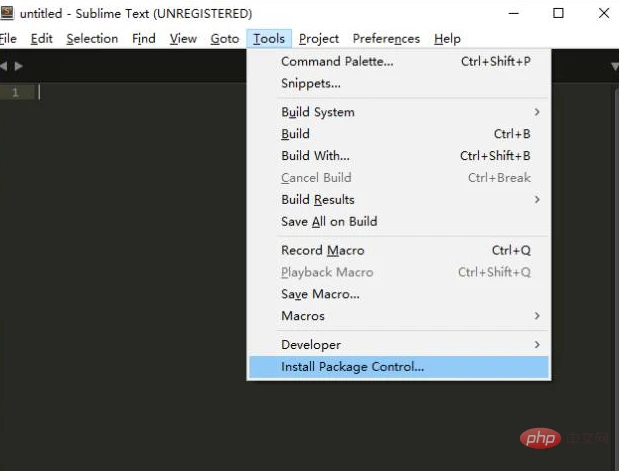Image resolution: width=619 pixels, height=471 pixels.
Task: Go to previous tab with left arrow
Action: (4, 66)
